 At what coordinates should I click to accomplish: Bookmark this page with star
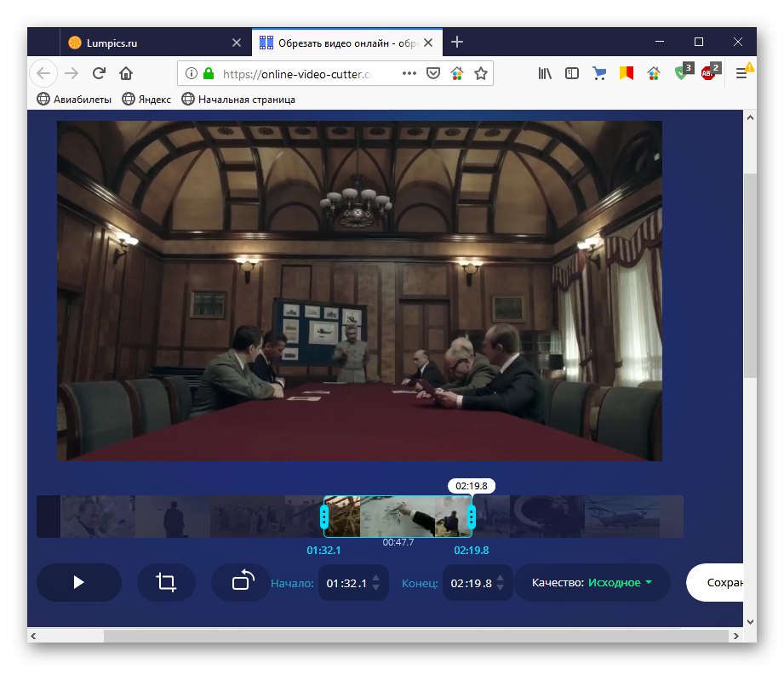coord(481,73)
